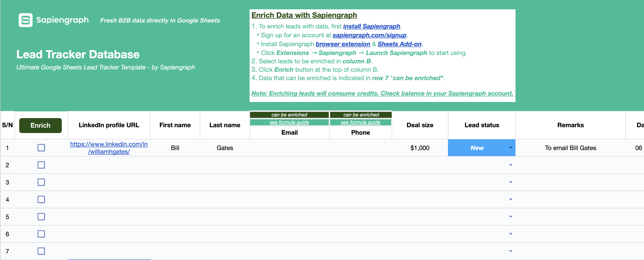Tick the Enrich checkbox for row 2
Viewport: 644px width, 260px height.
coord(41,165)
